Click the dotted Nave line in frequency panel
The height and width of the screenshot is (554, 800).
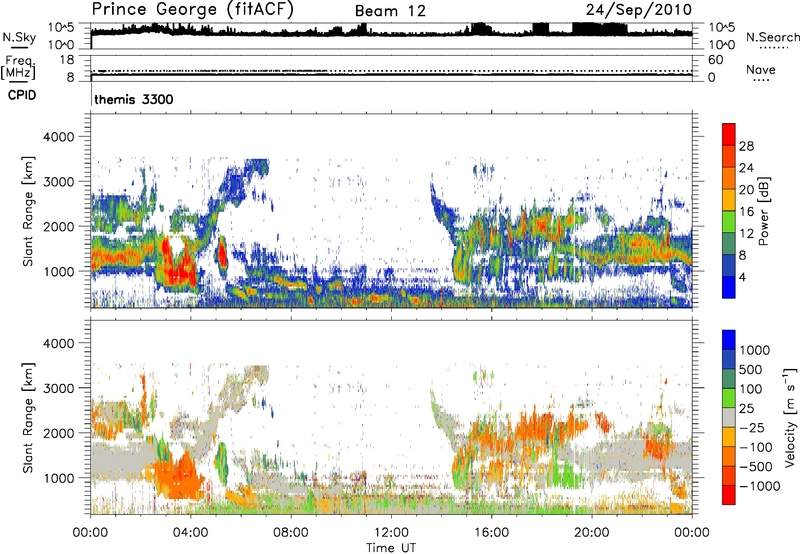tap(391, 71)
